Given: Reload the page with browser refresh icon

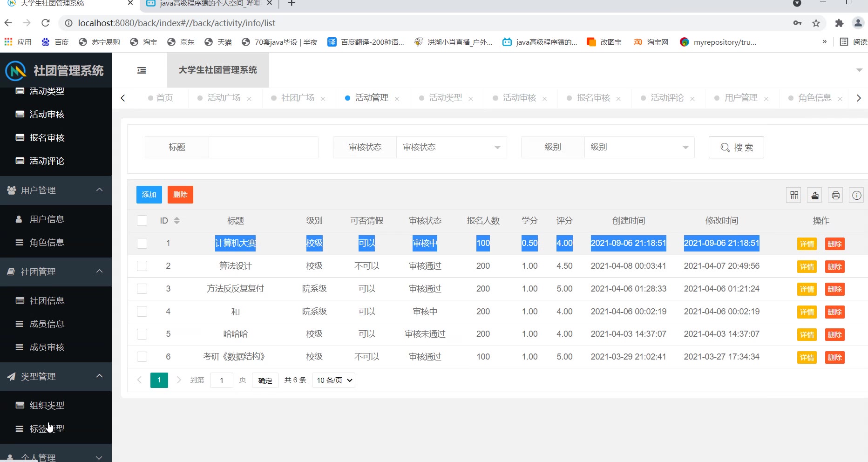Looking at the screenshot, I should (x=46, y=23).
